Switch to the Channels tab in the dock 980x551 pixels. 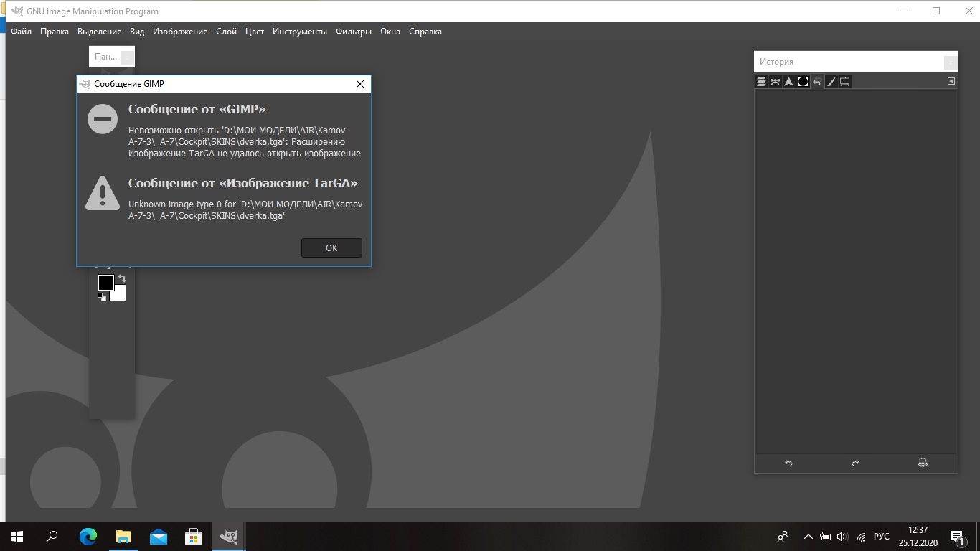[x=775, y=82]
